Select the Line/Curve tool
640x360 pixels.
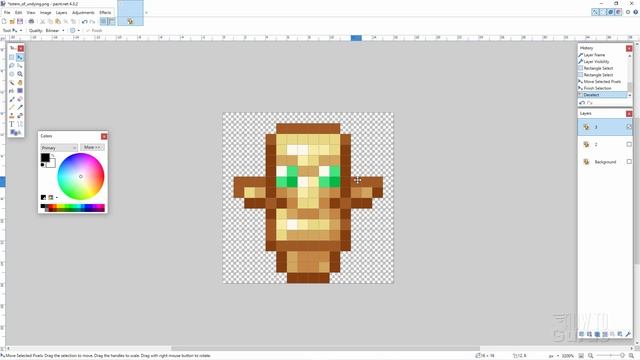point(20,124)
